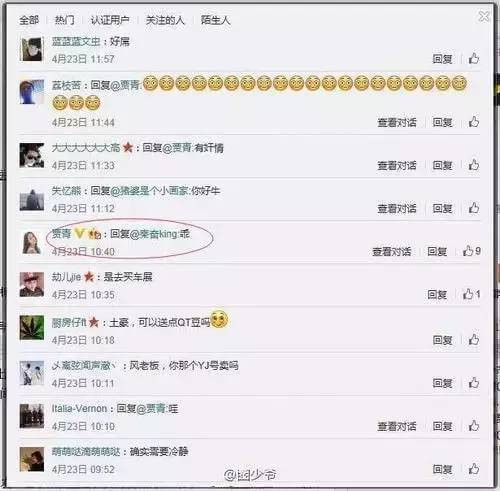
Task: Click thumbs-up on 4月23日 11:44 comment
Action: (x=474, y=122)
